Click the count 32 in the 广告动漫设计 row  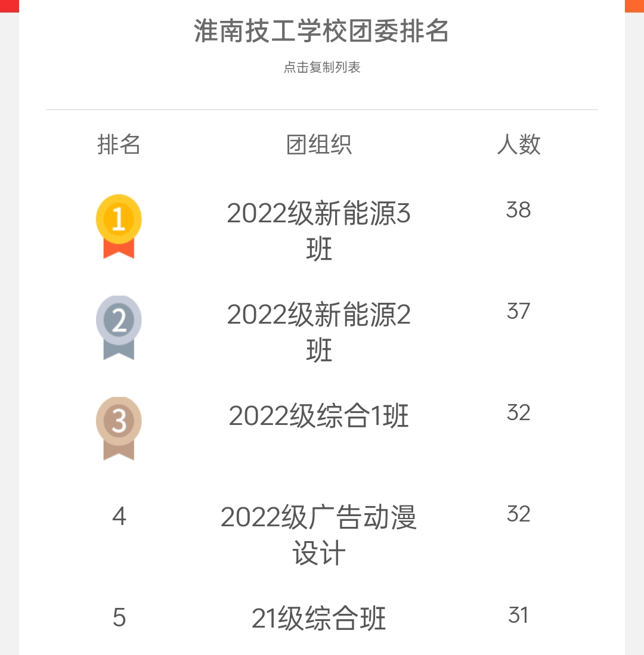pos(519,514)
